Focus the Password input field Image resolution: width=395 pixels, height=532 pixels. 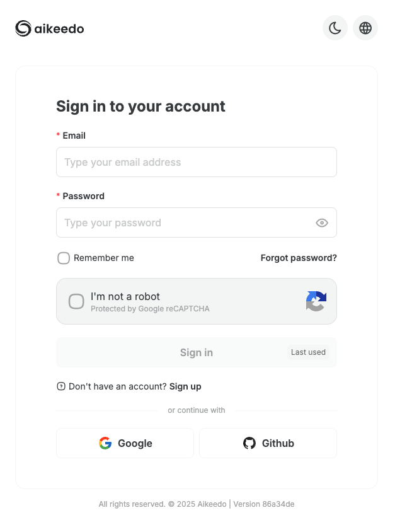(183, 223)
